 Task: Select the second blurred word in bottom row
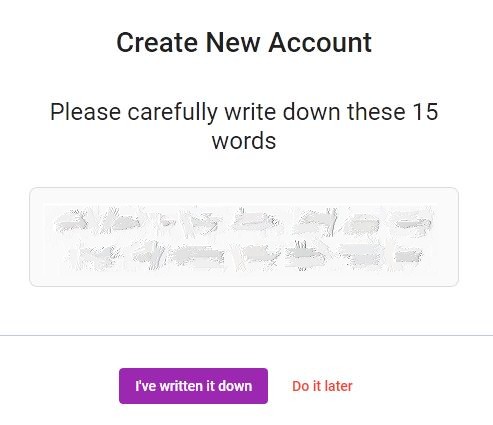click(x=149, y=255)
